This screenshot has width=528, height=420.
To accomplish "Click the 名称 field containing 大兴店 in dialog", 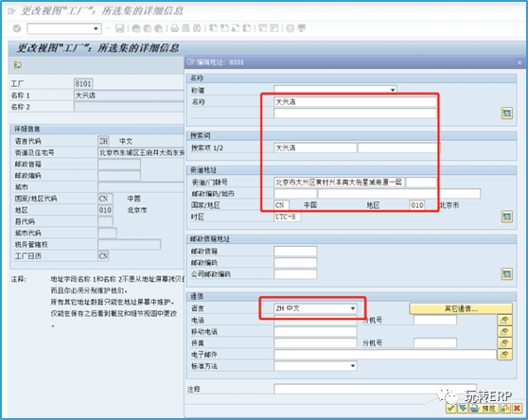I will (355, 101).
